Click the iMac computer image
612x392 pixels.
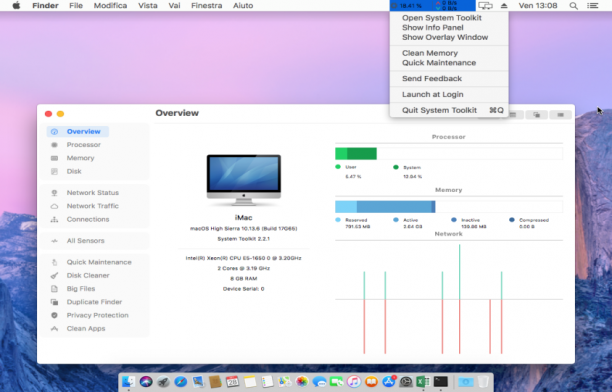point(244,180)
